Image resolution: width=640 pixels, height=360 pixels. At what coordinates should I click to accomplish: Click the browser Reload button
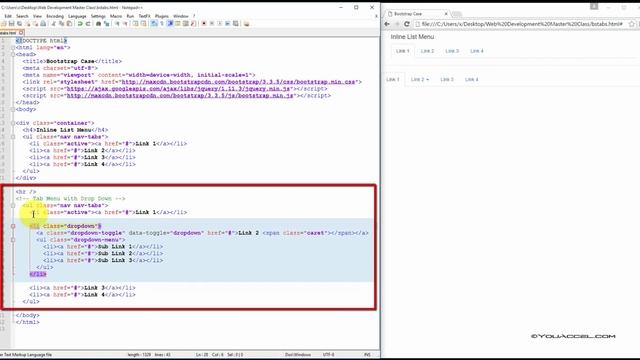[407, 24]
